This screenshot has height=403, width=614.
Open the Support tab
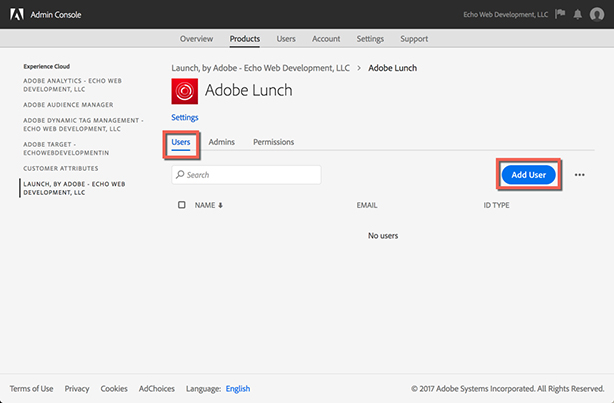(x=414, y=39)
